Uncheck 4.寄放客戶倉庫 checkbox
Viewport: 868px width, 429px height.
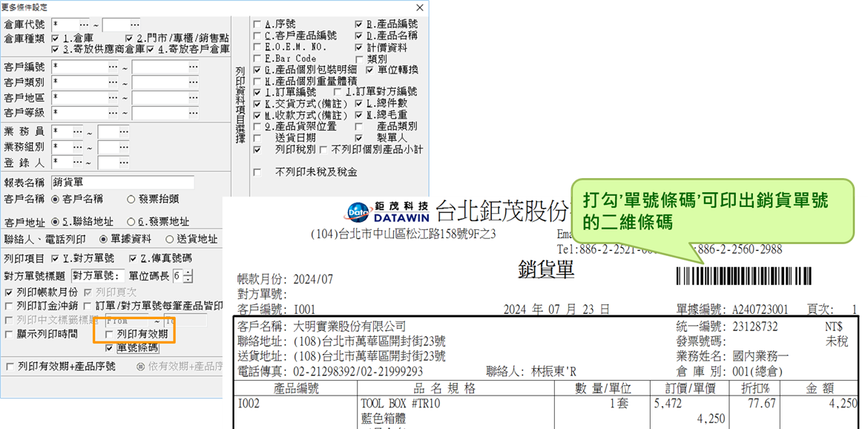tap(150, 49)
